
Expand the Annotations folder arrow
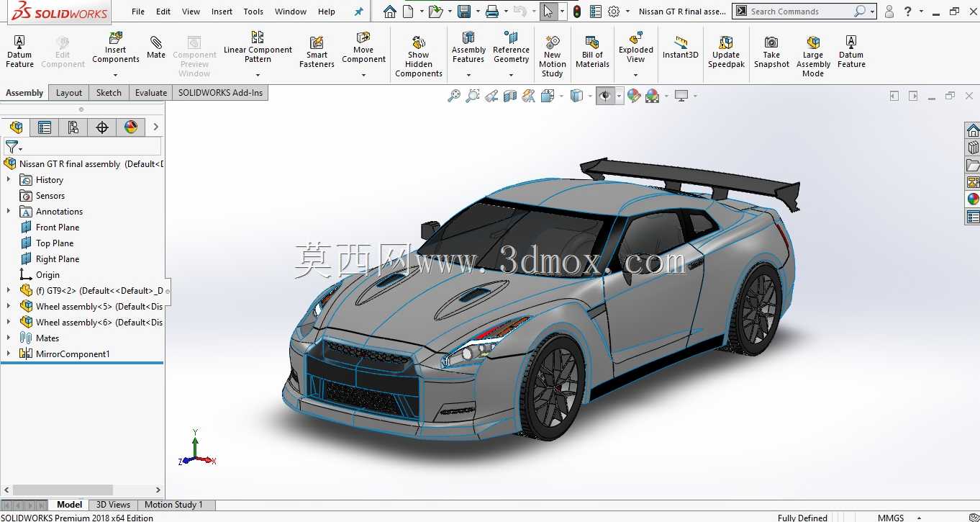tap(9, 212)
